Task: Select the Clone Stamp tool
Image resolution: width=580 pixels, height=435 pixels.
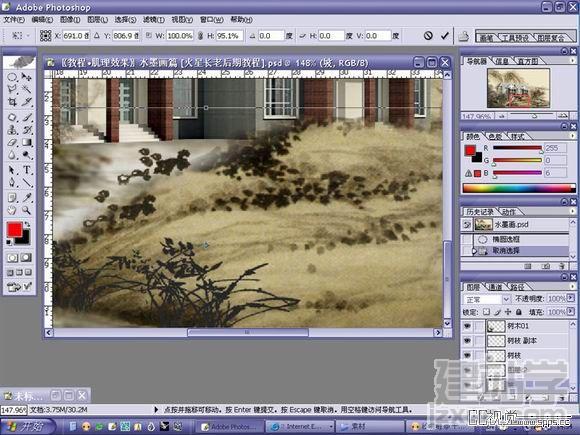Action: [x=12, y=130]
